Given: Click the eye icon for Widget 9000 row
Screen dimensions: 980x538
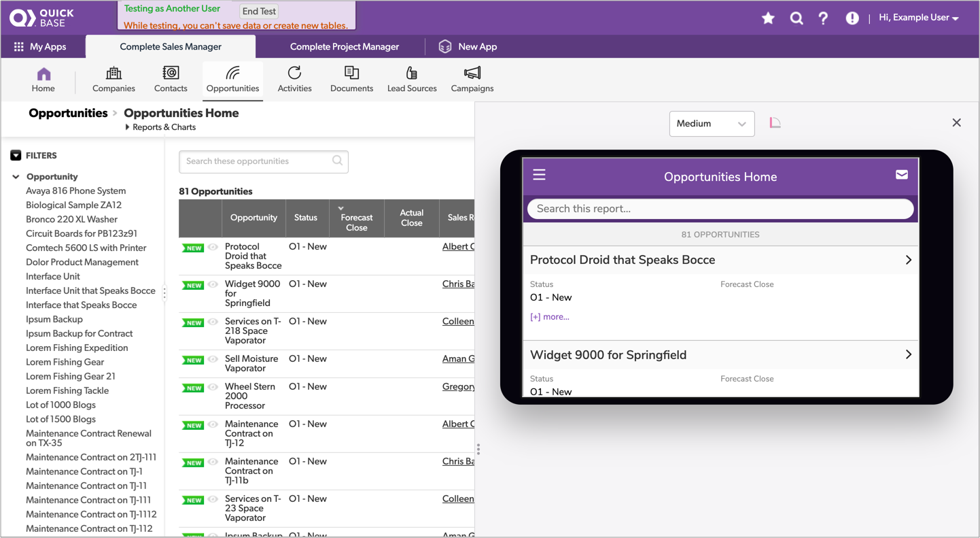Looking at the screenshot, I should [x=213, y=285].
